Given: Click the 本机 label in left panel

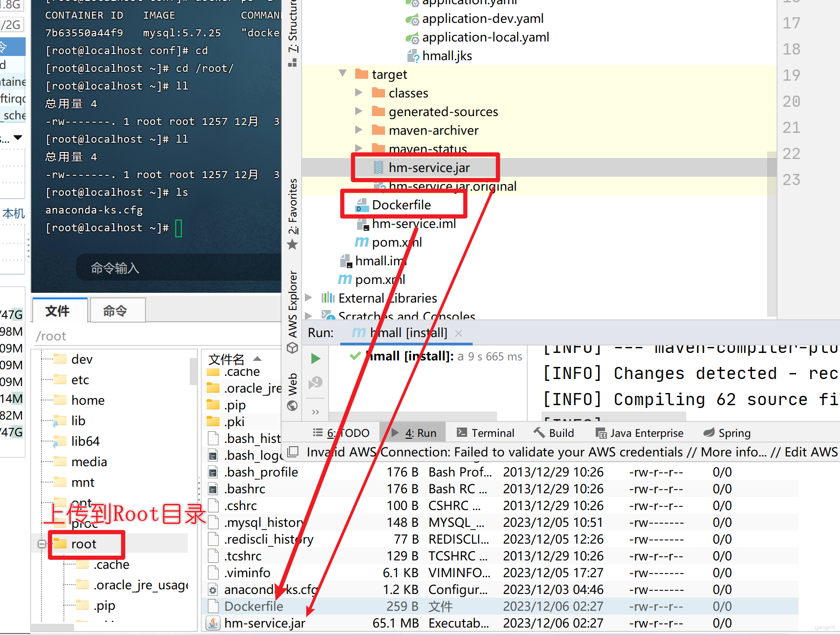Looking at the screenshot, I should [14, 214].
